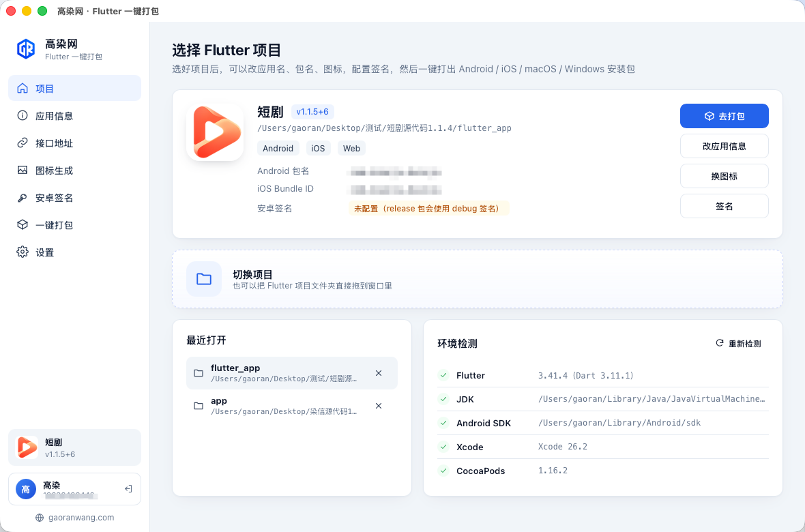Click the green check icon for CocoaPods
This screenshot has width=805, height=532.
443,471
